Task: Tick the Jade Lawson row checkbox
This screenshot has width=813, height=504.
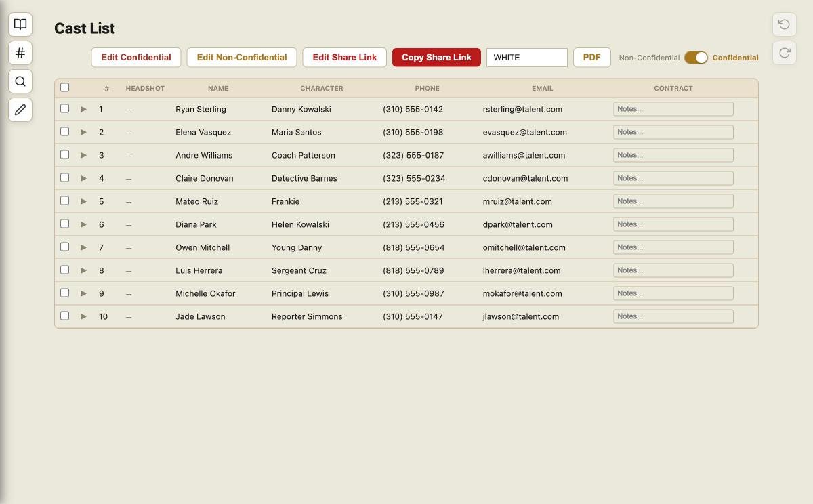Action: point(65,316)
